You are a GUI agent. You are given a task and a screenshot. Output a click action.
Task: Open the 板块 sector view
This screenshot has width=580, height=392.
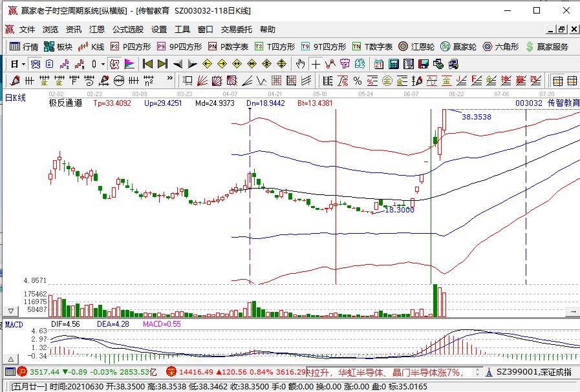point(58,46)
